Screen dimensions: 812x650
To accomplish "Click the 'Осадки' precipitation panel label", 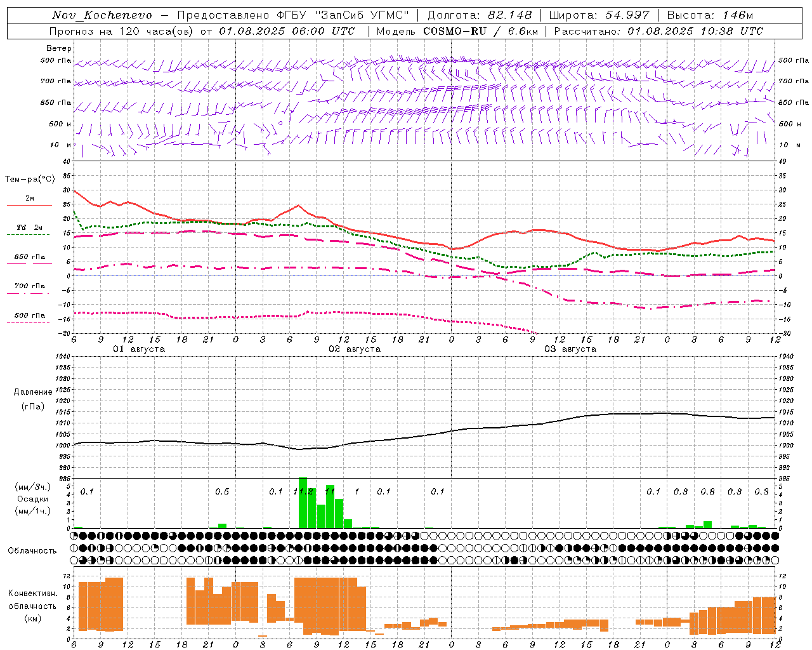I will (32, 499).
